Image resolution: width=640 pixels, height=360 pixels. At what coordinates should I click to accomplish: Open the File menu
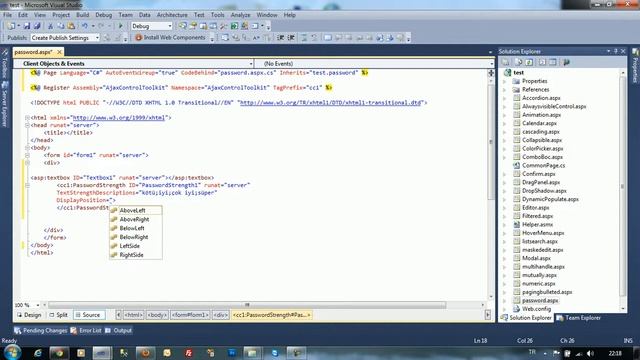[7, 15]
